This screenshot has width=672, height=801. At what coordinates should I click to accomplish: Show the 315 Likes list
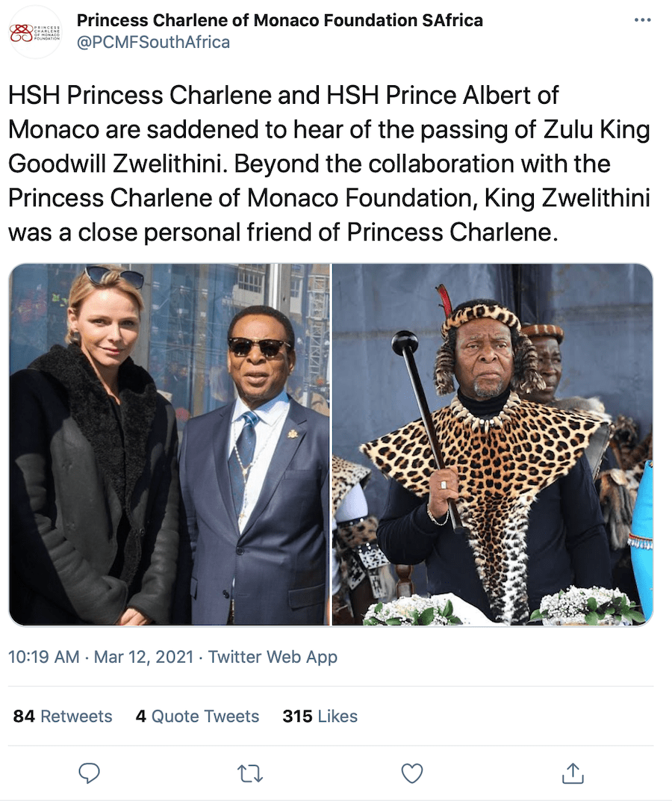pyautogui.click(x=320, y=717)
